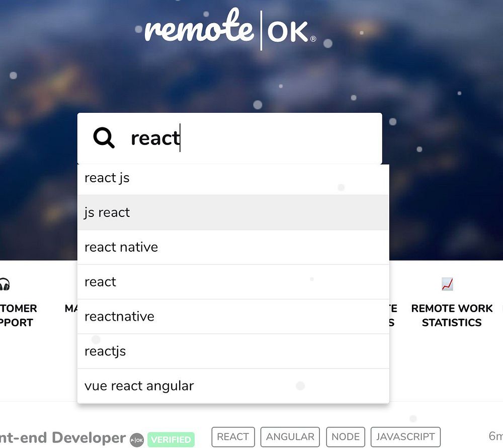Click the small OK badge beside Developer

(x=137, y=440)
